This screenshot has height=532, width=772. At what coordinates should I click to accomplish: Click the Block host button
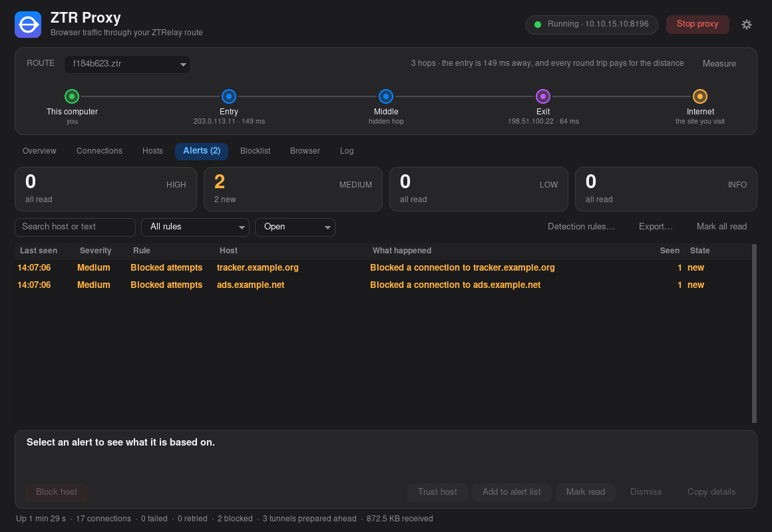coord(57,492)
